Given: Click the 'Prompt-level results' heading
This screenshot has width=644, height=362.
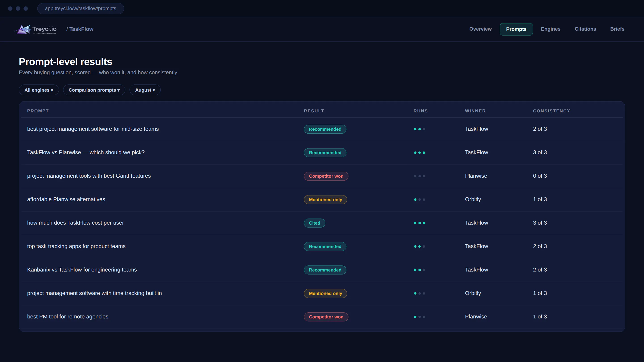Looking at the screenshot, I should (65, 62).
